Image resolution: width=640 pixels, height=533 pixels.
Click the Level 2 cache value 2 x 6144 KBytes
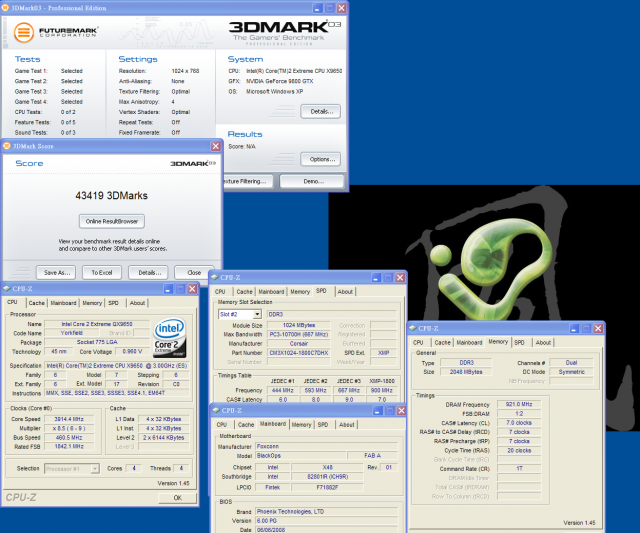164,438
